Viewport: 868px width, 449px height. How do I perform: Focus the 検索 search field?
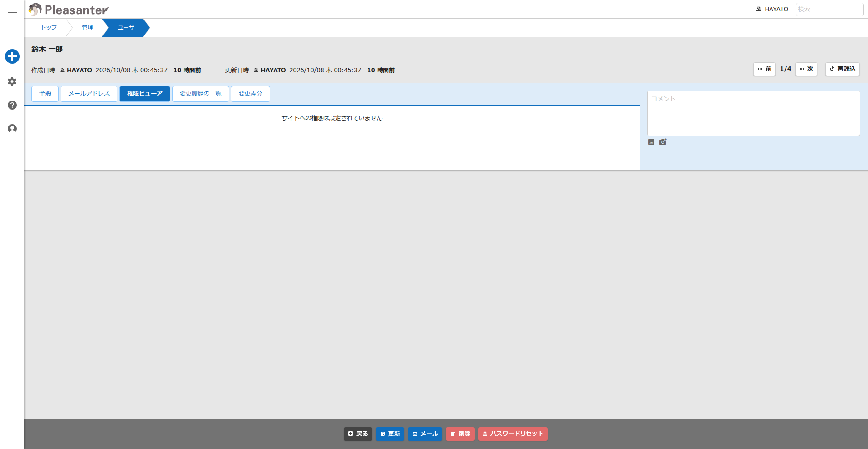pyautogui.click(x=829, y=9)
